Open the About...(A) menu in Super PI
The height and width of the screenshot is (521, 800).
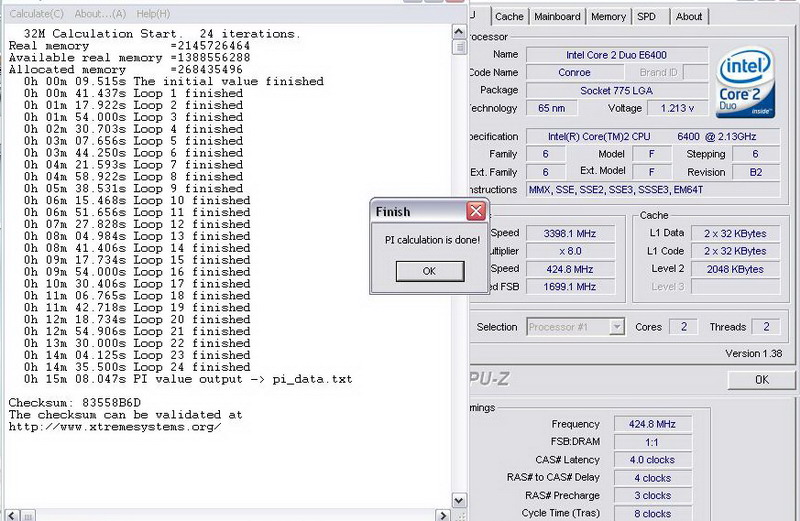point(100,14)
